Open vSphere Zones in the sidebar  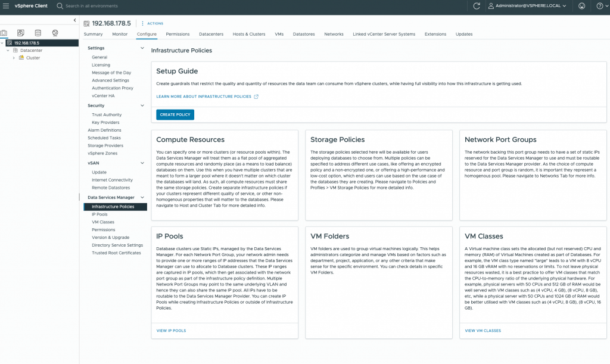(x=102, y=153)
